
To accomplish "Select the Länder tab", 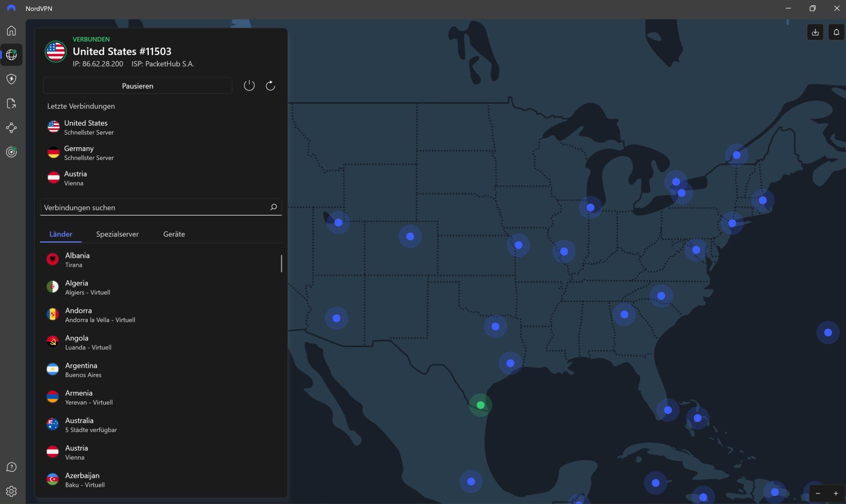I will pyautogui.click(x=61, y=234).
